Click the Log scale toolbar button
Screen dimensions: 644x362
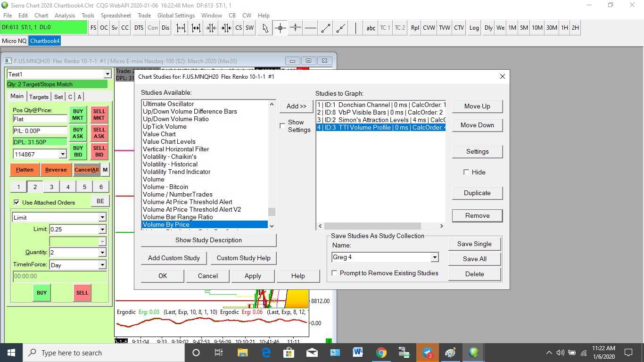(474, 28)
